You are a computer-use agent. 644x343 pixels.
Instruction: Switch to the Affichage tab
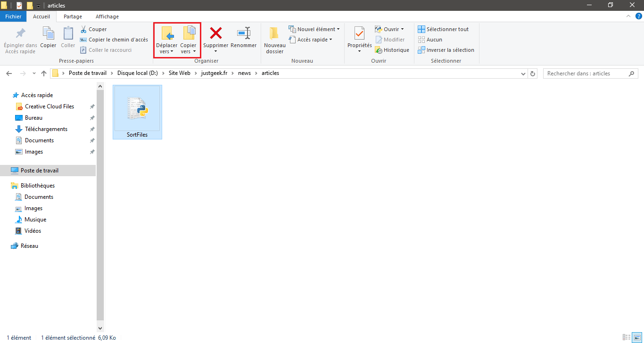107,16
